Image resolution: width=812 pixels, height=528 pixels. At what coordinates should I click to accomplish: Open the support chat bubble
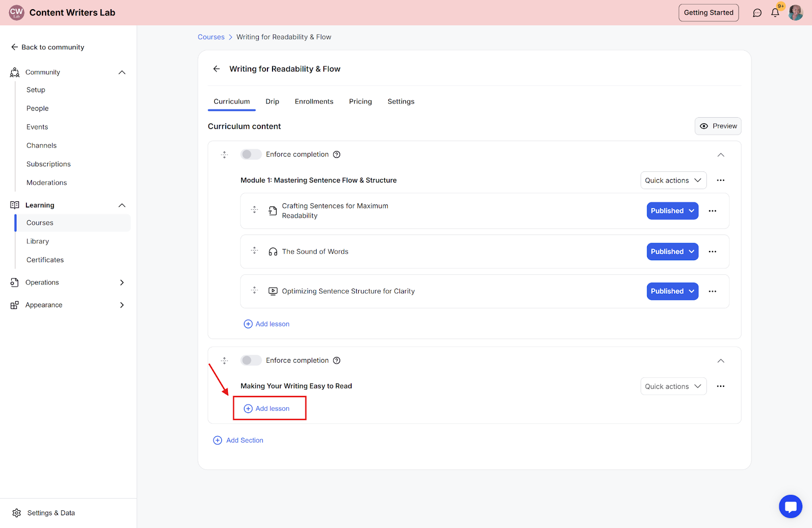[x=790, y=506]
